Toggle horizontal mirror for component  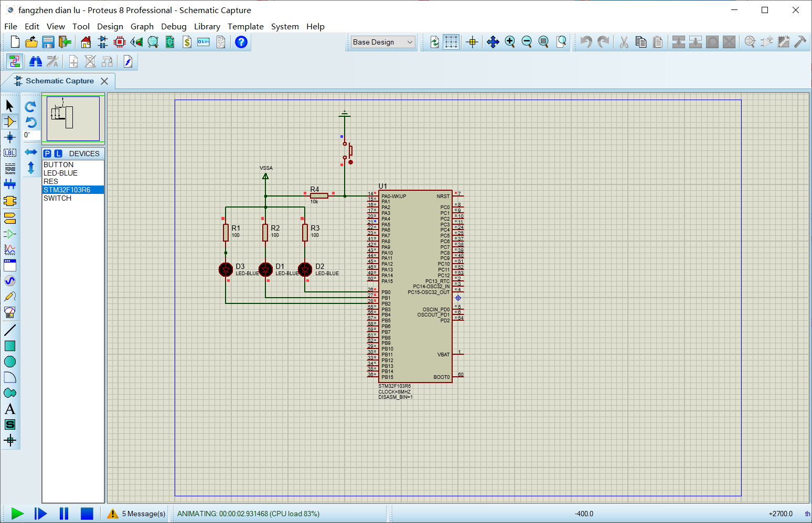[x=31, y=152]
